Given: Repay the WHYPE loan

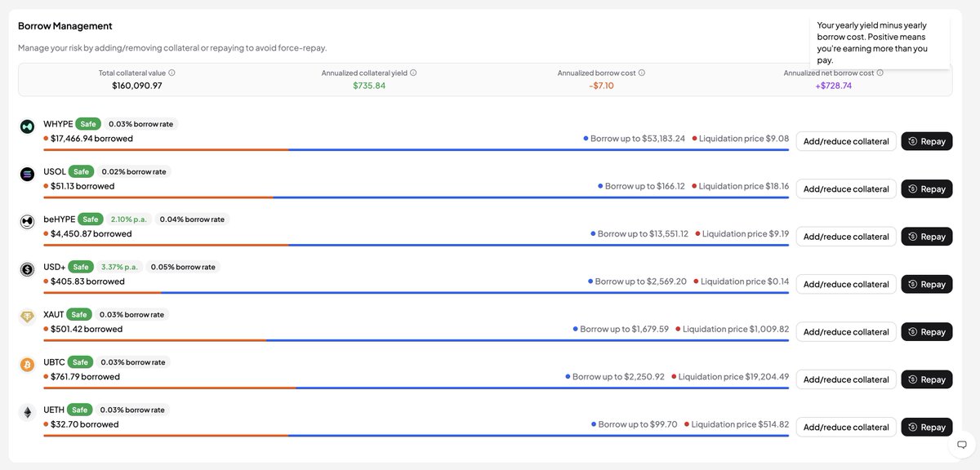Looking at the screenshot, I should coord(927,141).
